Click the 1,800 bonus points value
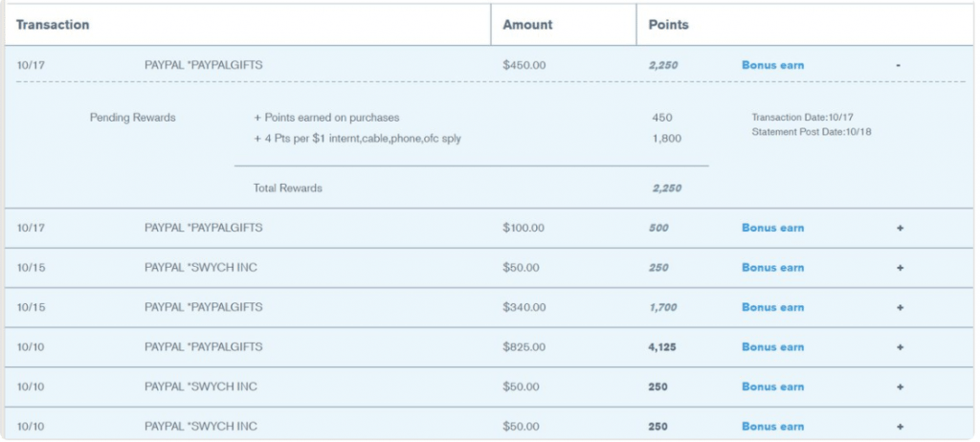 pos(666,139)
